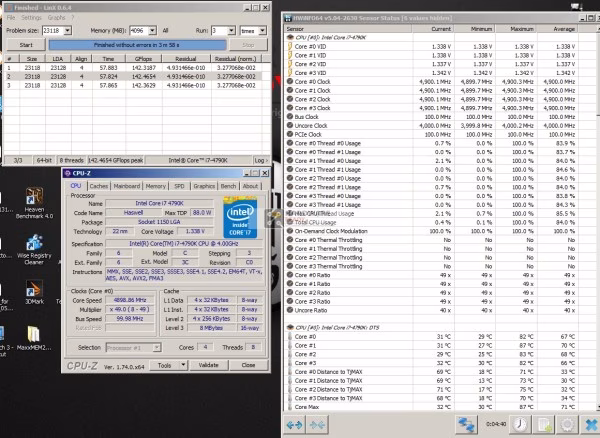Screen dimensions: 600x438
Task: Select the Uncore Clock sensor row
Action: click(x=432, y=125)
